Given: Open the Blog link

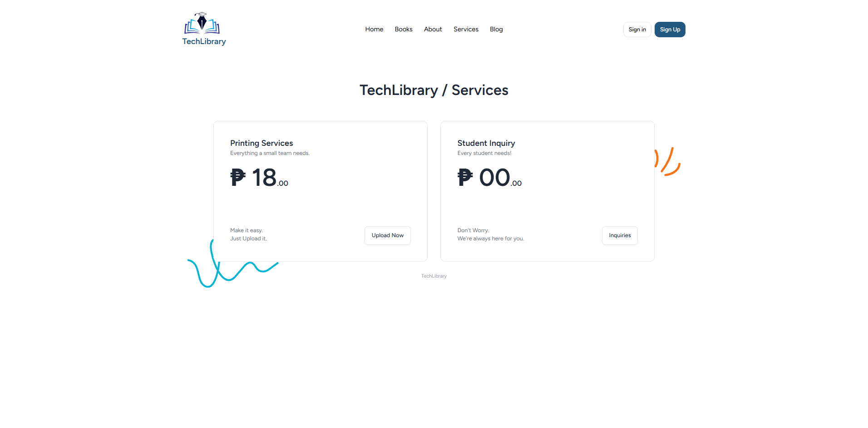Looking at the screenshot, I should pyautogui.click(x=496, y=29).
